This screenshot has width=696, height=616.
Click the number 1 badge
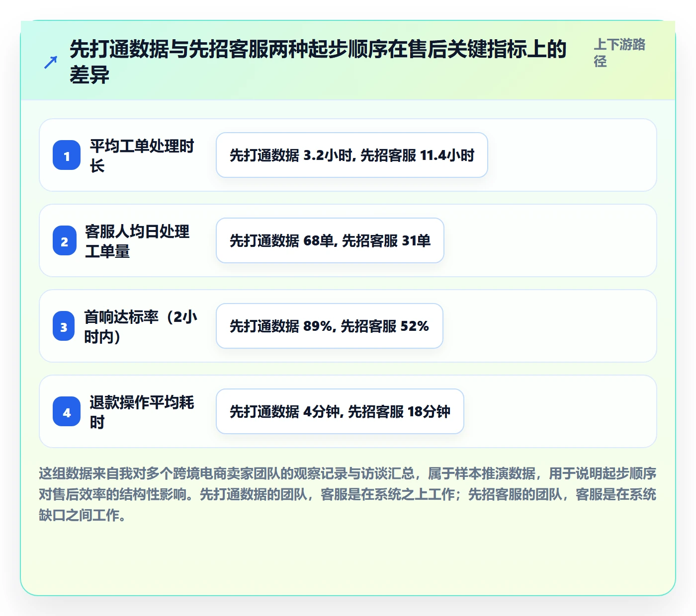[x=67, y=155]
